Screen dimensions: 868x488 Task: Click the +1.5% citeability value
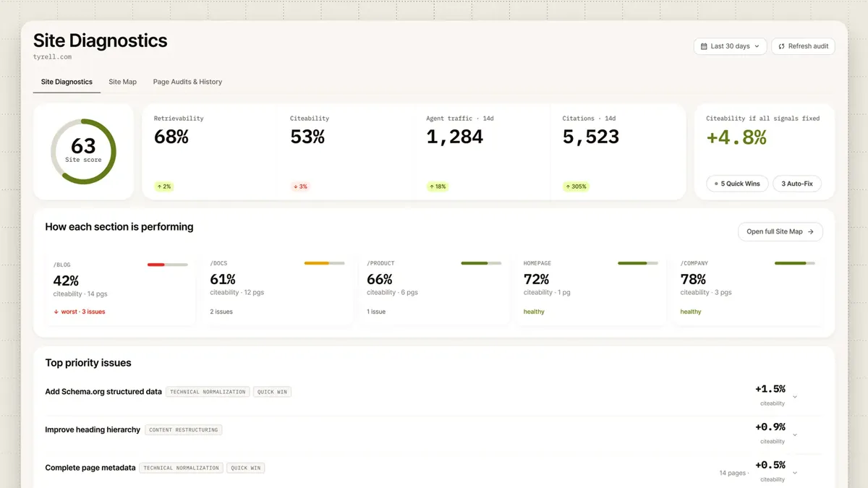770,389
